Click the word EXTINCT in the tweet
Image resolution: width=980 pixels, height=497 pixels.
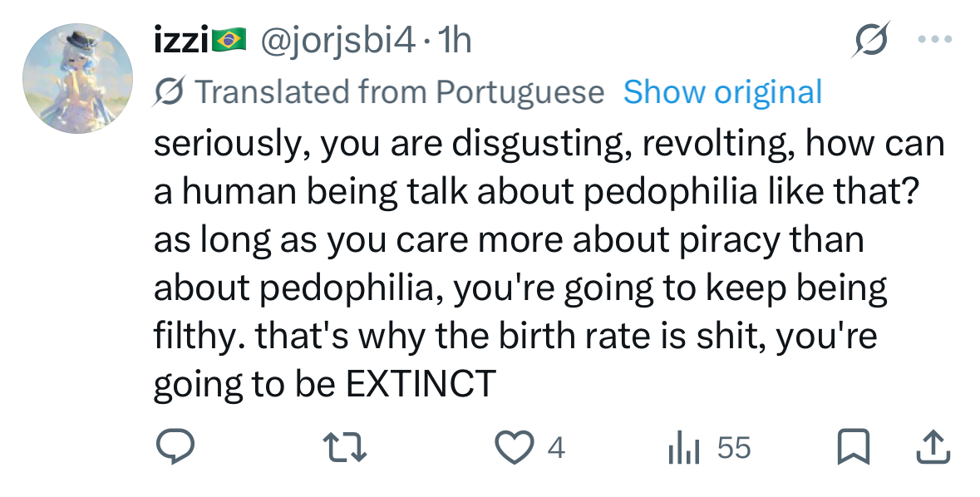pos(420,384)
